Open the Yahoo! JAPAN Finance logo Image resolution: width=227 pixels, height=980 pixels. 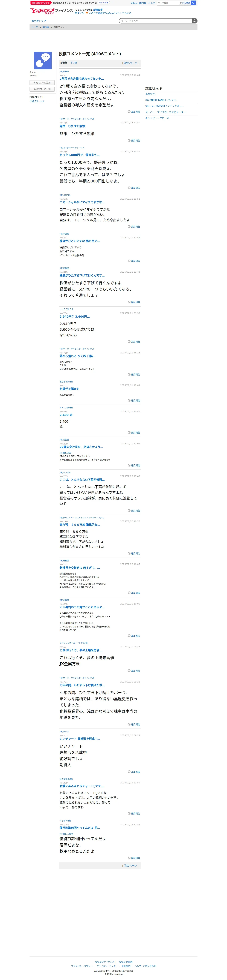pos(51,11)
